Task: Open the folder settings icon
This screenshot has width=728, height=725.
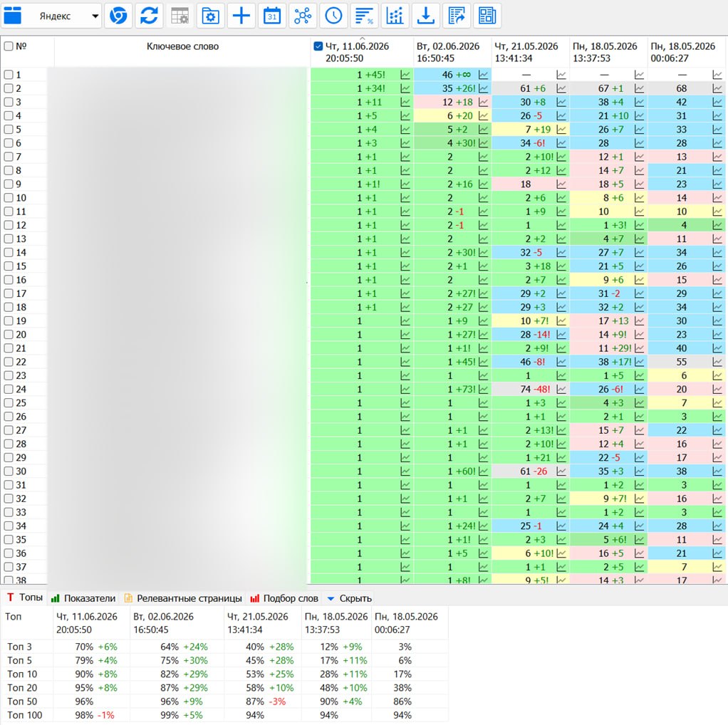Action: tap(210, 16)
